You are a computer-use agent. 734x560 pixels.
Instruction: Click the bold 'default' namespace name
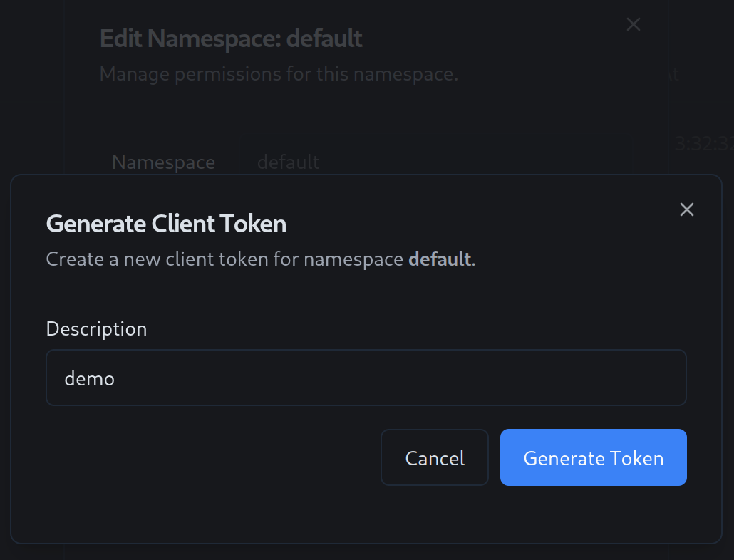coord(439,259)
